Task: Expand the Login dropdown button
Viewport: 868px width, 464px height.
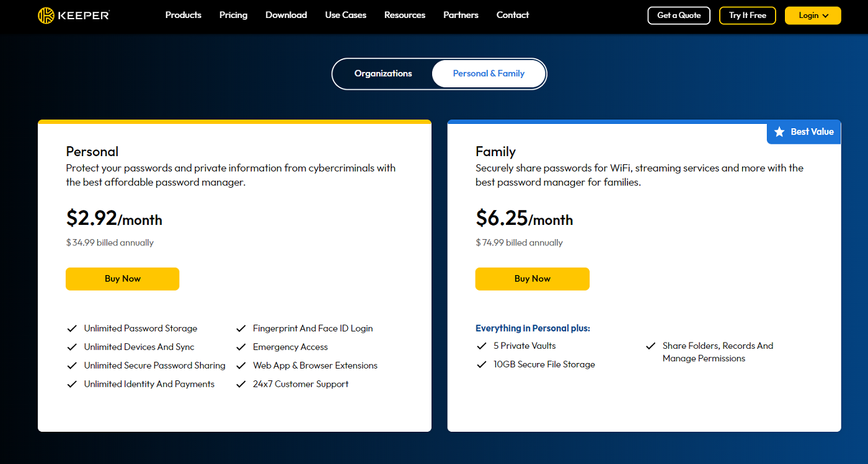Action: tap(812, 15)
